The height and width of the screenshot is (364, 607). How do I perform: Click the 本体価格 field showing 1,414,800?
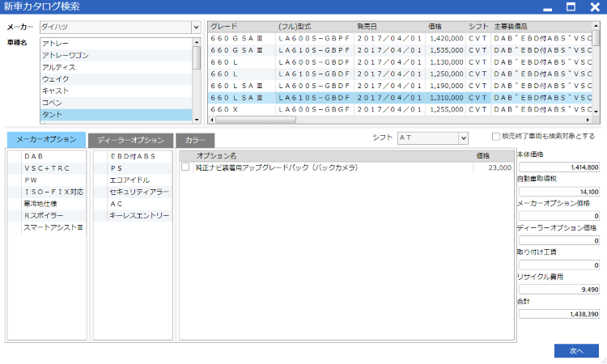coord(559,167)
